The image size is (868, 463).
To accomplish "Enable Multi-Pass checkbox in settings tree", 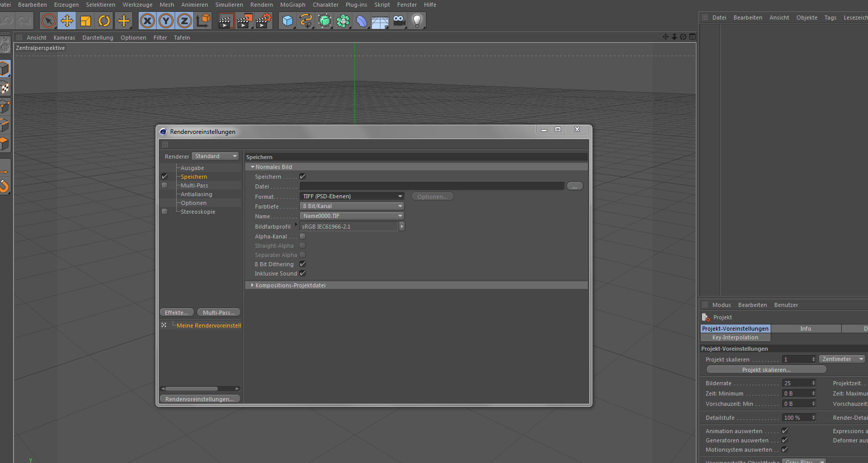I will pos(165,185).
